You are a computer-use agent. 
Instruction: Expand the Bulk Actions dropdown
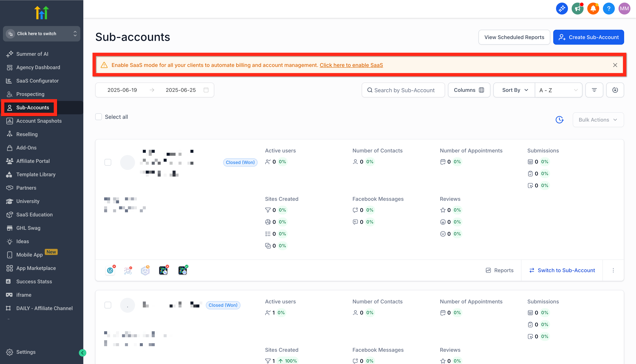click(x=598, y=120)
